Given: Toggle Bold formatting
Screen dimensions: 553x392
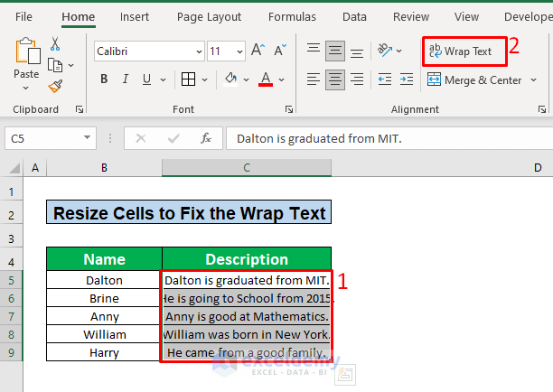Looking at the screenshot, I should point(105,79).
